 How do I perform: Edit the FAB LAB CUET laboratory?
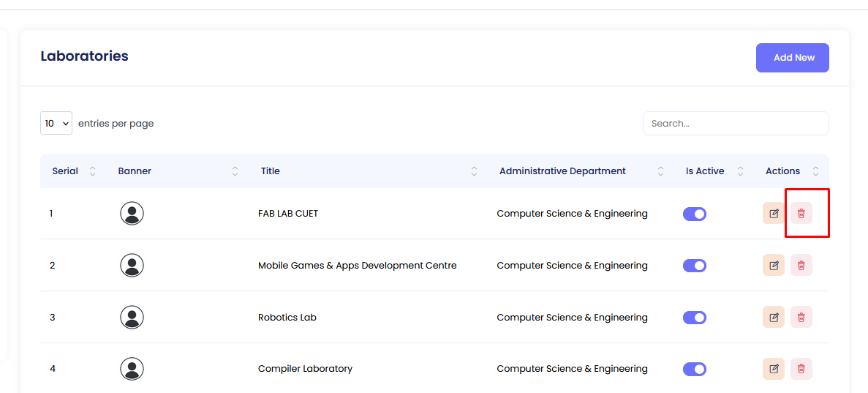(x=773, y=214)
